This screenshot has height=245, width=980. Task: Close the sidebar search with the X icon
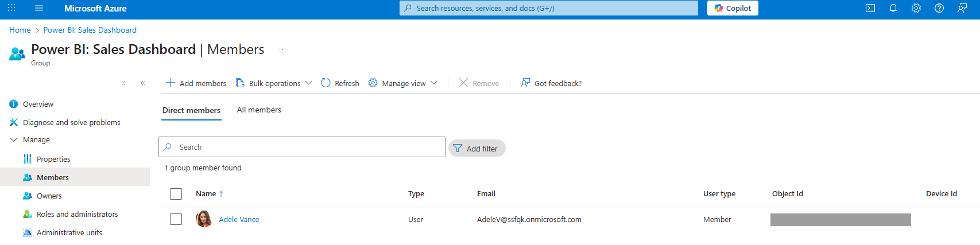pos(123,83)
